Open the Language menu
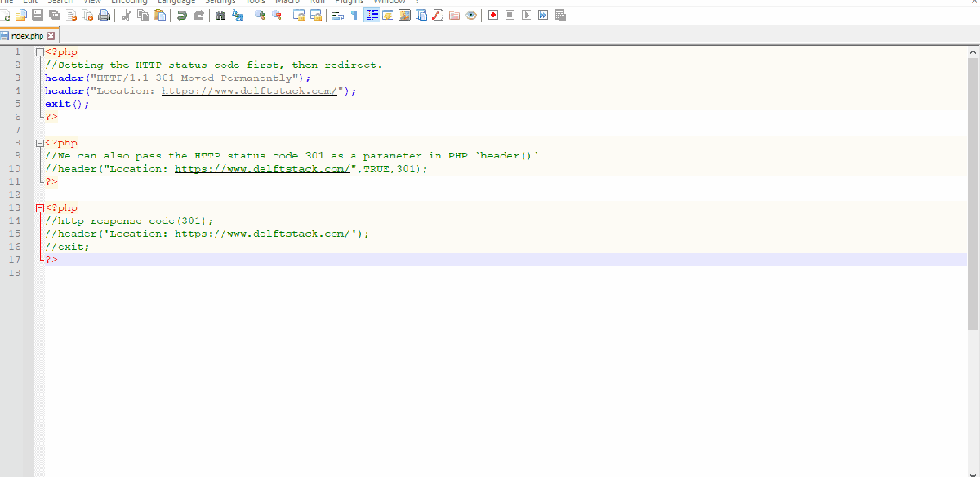This screenshot has width=980, height=477. click(176, 2)
